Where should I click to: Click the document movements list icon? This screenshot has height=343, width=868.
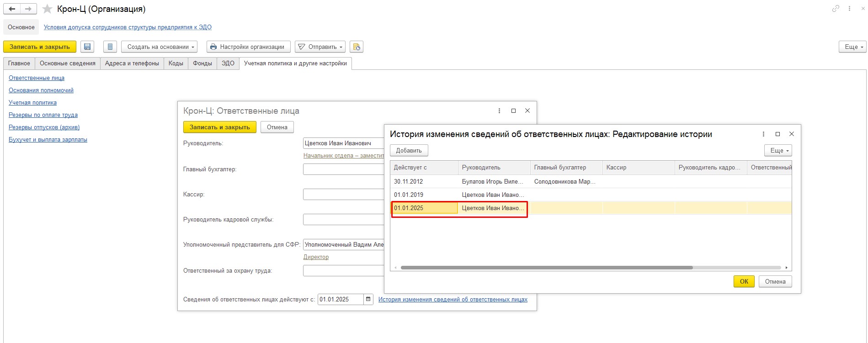point(110,47)
